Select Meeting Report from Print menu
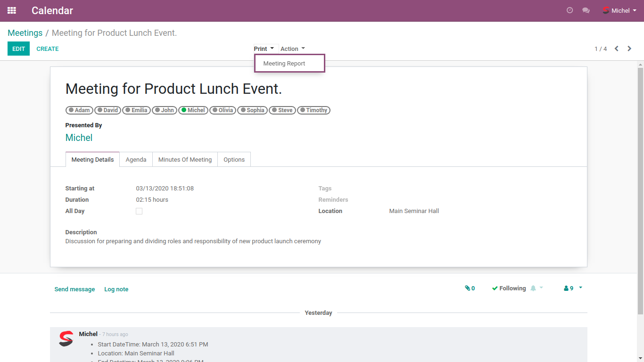Image resolution: width=644 pixels, height=362 pixels. [284, 64]
